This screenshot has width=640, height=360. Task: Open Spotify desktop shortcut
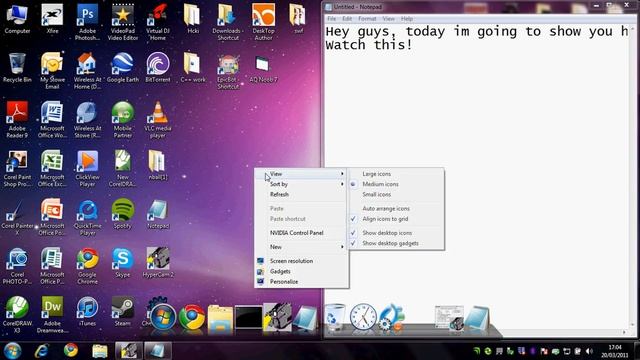[x=123, y=214]
